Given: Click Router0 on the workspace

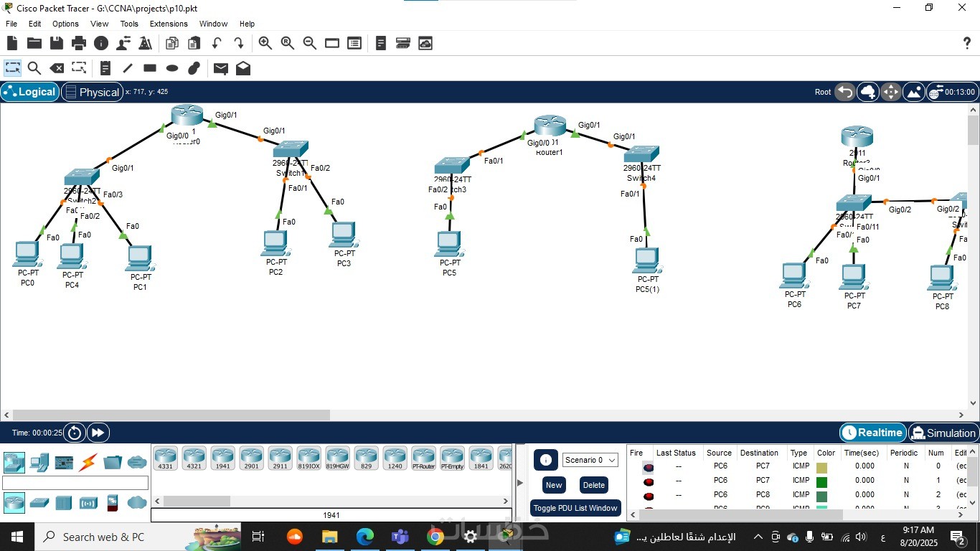Looking at the screenshot, I should click(187, 115).
